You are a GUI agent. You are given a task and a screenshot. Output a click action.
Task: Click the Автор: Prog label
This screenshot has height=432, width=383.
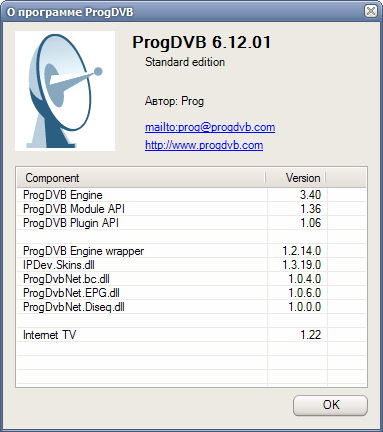tap(174, 101)
